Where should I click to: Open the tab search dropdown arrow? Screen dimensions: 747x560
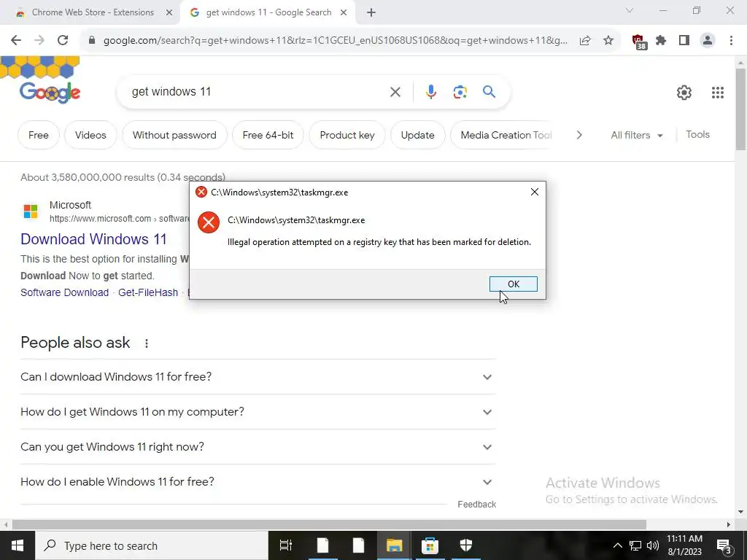tap(630, 10)
